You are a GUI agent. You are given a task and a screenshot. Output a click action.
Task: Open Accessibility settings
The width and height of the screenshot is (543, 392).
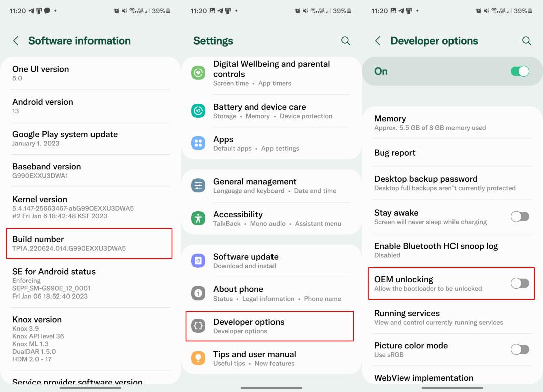[x=271, y=219]
